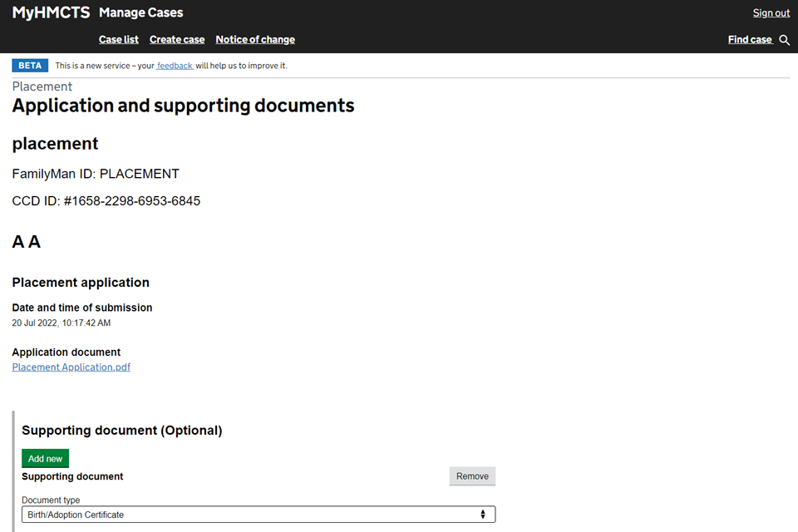
Task: Click the Supporting document (Optional) heading
Action: [122, 431]
